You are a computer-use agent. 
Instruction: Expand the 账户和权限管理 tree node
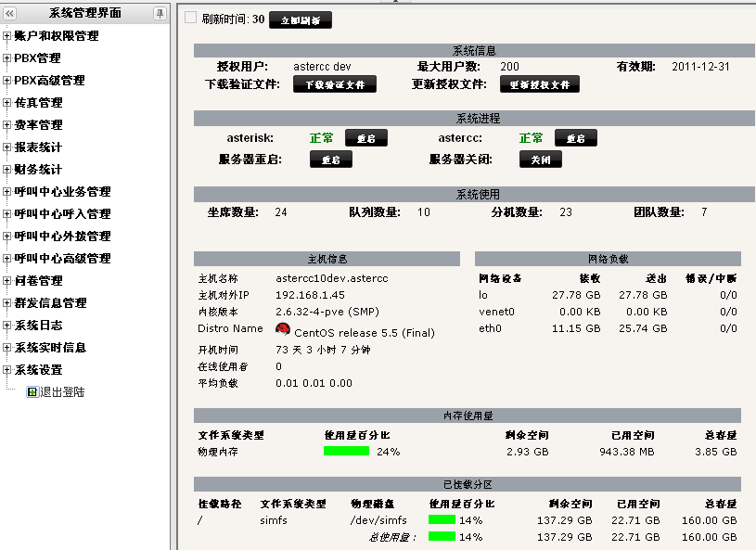click(7, 36)
